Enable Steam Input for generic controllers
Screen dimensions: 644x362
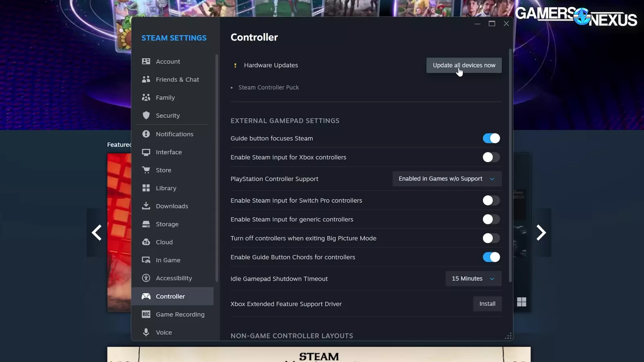(x=491, y=219)
